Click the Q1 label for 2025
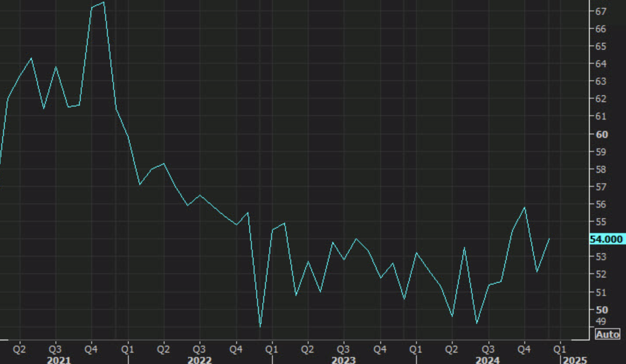 [560, 350]
